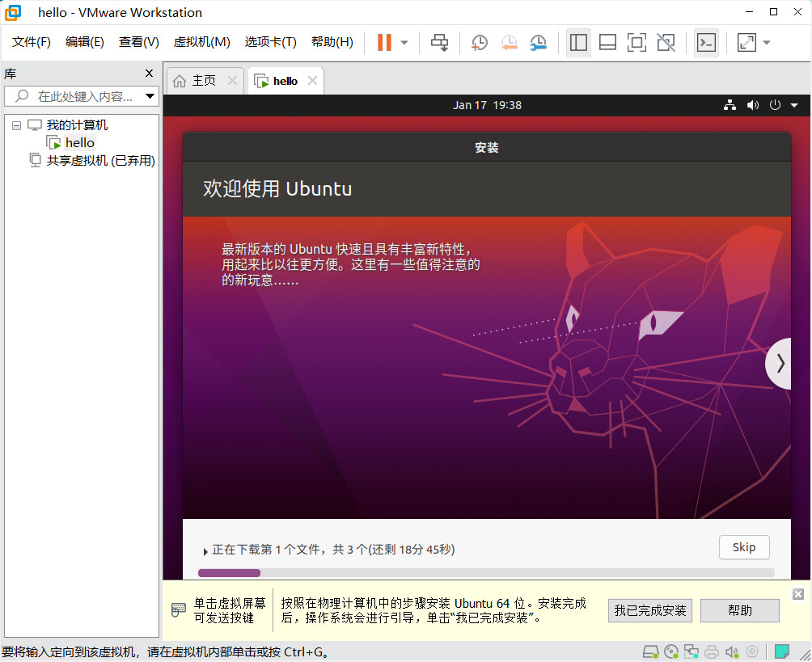This screenshot has height=662, width=812.
Task: Open the library search filter dropdown
Action: point(150,96)
